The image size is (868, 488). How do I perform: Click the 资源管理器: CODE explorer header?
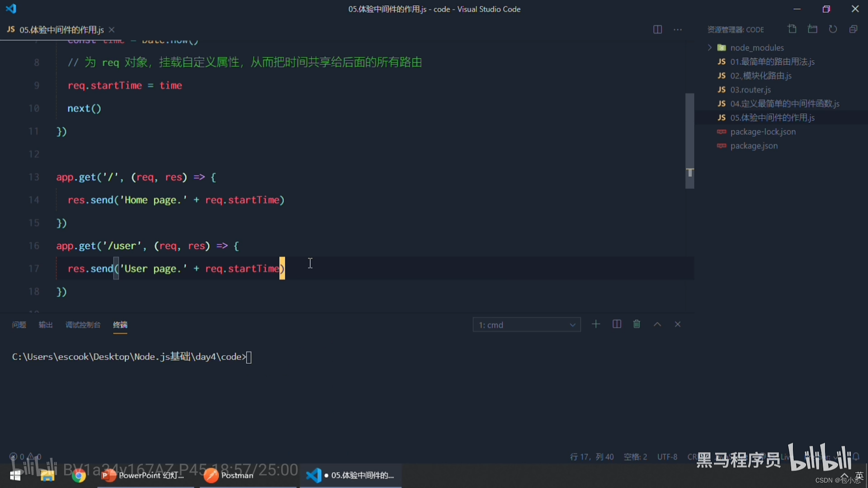pos(736,29)
